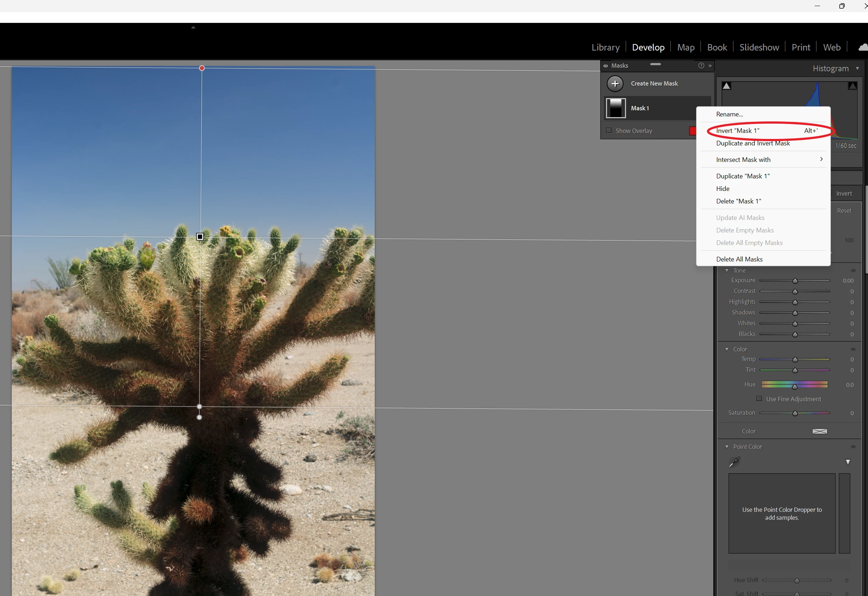Switch to the Library module
The width and height of the screenshot is (868, 596).
tap(605, 47)
